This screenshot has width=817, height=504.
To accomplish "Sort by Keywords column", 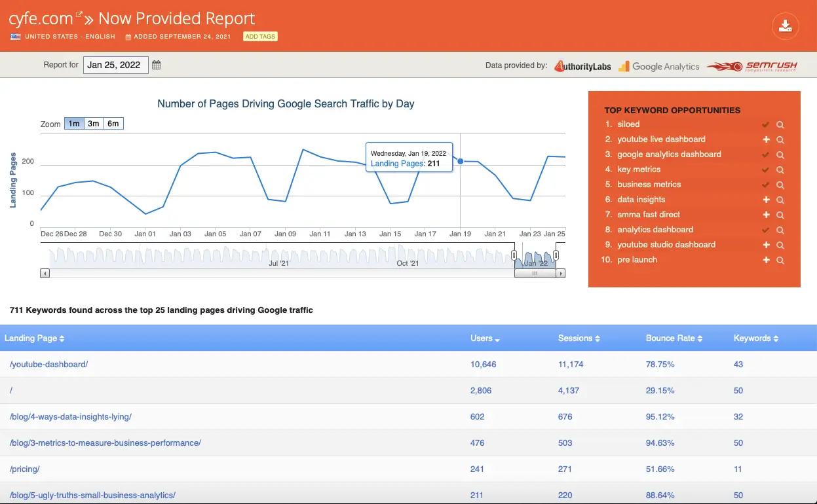I will pyautogui.click(x=756, y=338).
